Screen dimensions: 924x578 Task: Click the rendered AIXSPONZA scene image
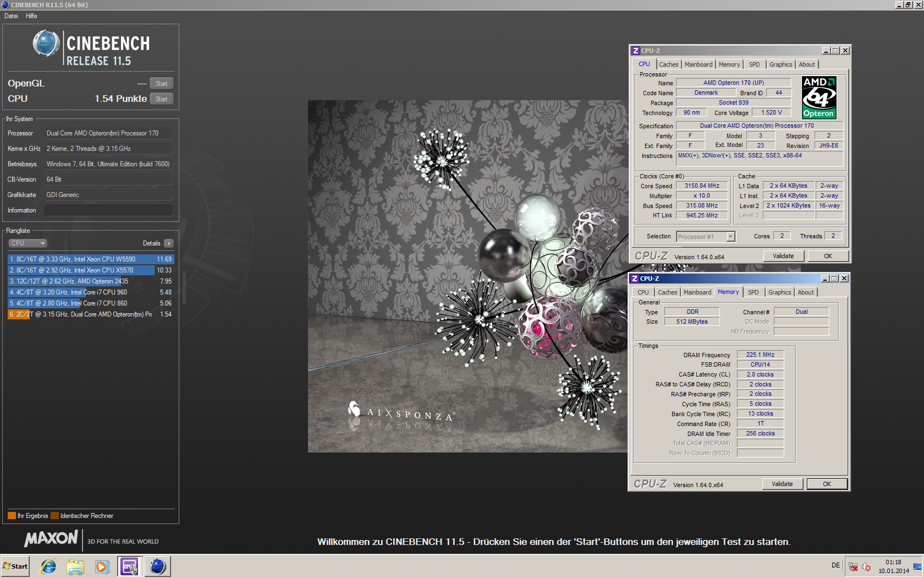(468, 276)
